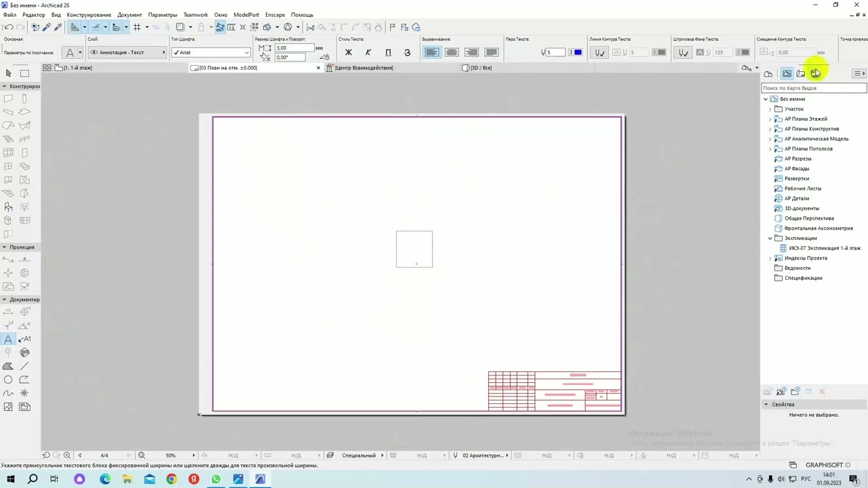Toggle underline text style (П)
Viewport: 868px width, 488px height.
[388, 52]
